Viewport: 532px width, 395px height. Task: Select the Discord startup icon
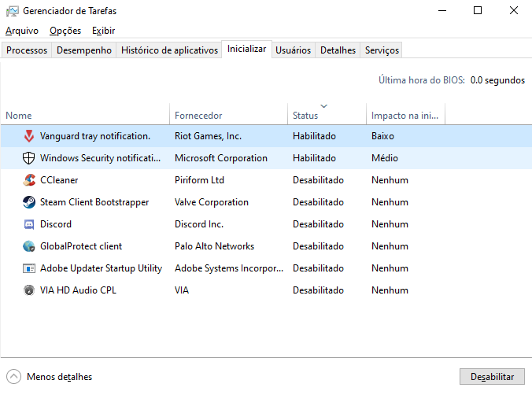click(29, 224)
